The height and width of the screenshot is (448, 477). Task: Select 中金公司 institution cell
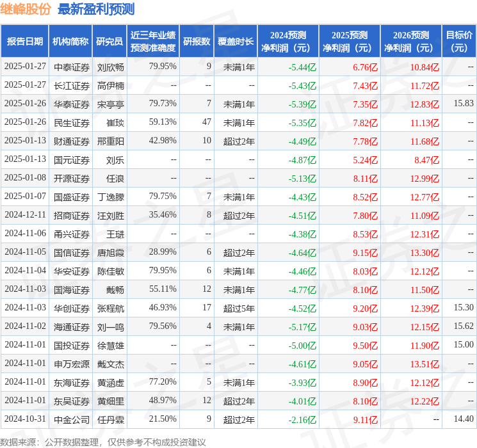coord(72,420)
